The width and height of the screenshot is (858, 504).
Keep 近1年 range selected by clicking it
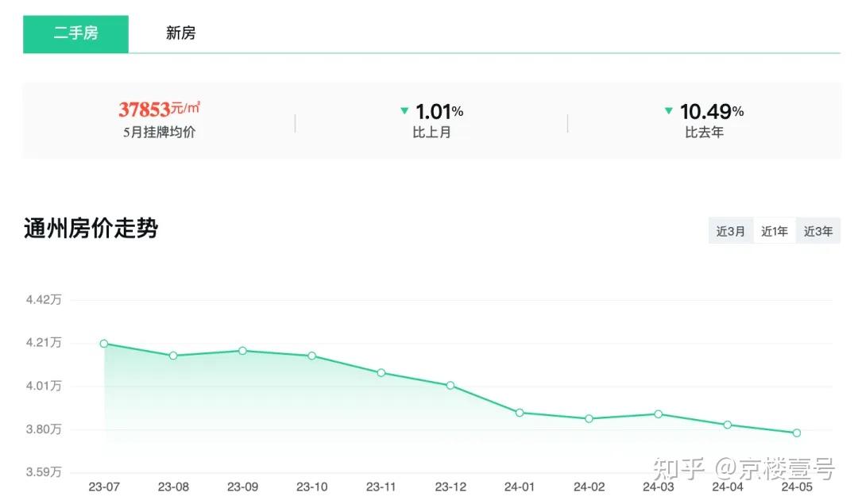pyautogui.click(x=775, y=230)
